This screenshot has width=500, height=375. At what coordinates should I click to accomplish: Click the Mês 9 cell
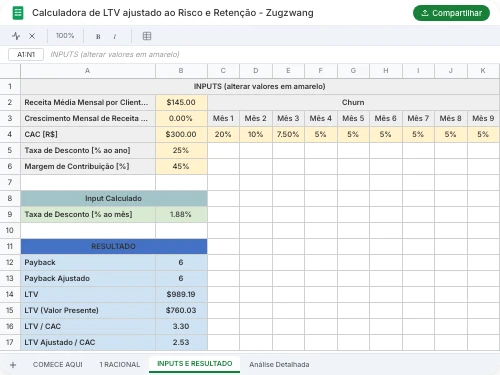(x=483, y=118)
